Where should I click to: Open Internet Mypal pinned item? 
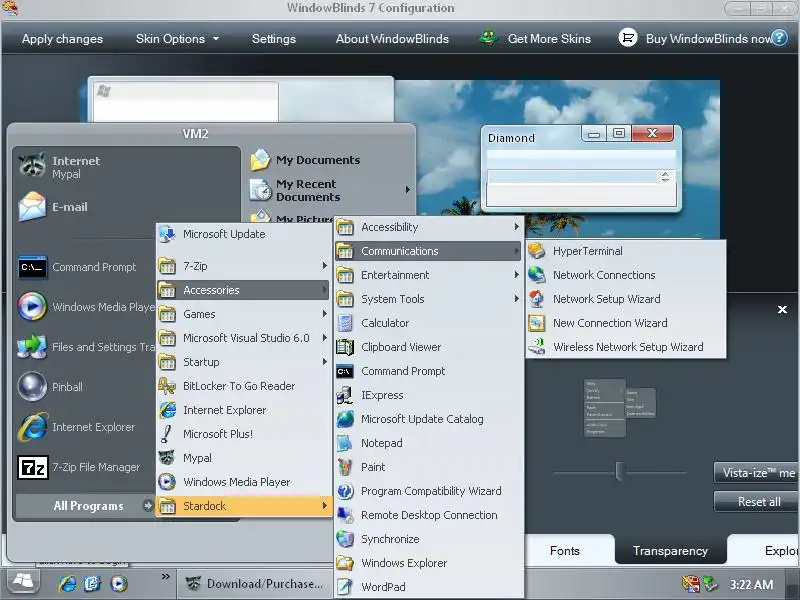click(x=127, y=167)
